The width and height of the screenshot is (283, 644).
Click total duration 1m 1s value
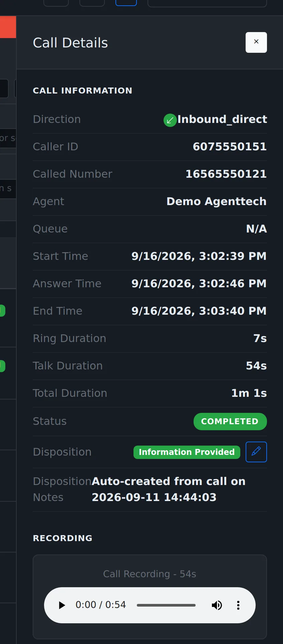point(249,393)
